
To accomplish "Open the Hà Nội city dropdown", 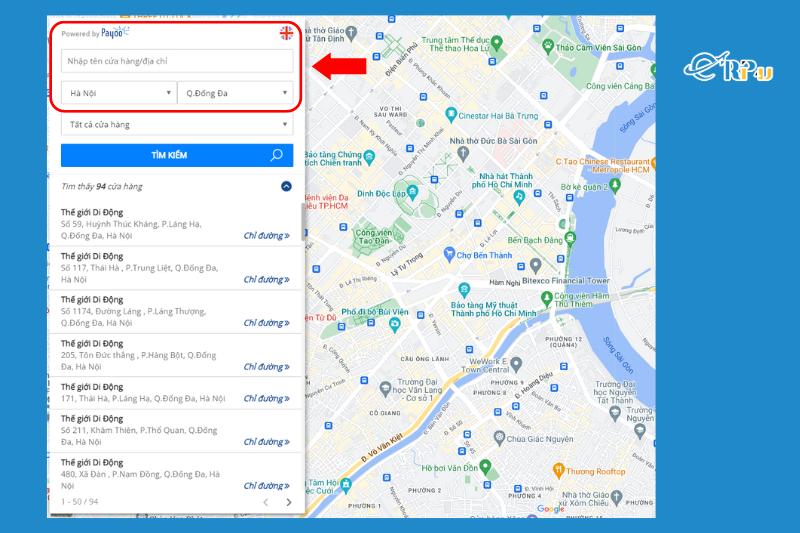I will click(x=118, y=93).
